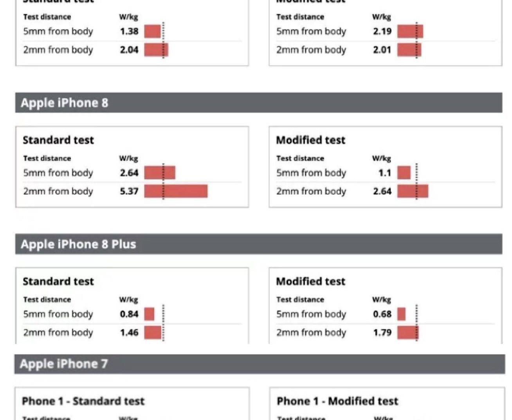Select the 1.79 W/kg reading
512x420 pixels.
tap(382, 332)
